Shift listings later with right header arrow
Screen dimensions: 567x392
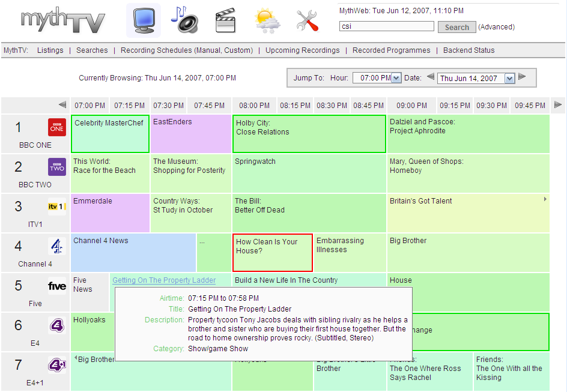557,105
